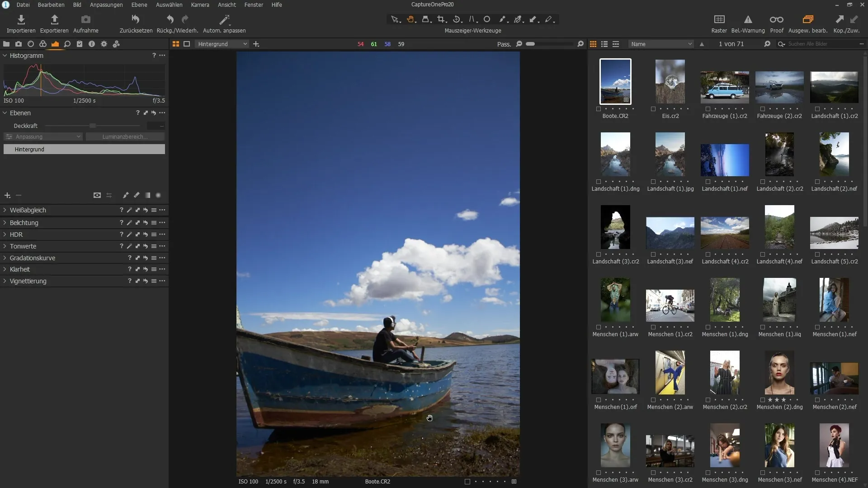Pick the radial gradient mask tool
Viewport: 868px width, 488px height.
[x=158, y=195]
